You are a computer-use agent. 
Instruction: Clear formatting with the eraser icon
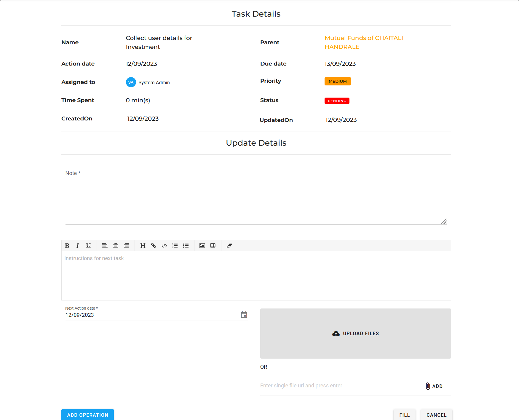[x=229, y=246]
